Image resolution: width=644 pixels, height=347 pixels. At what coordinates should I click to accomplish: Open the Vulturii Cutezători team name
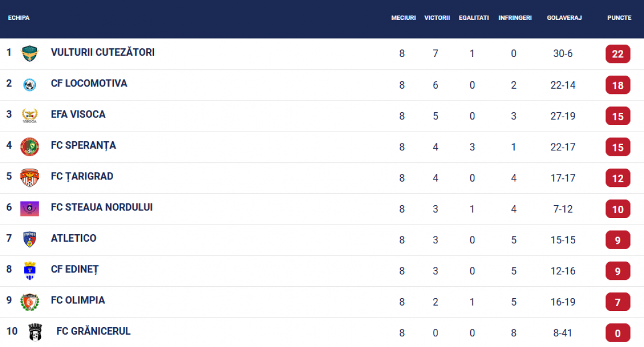click(103, 53)
